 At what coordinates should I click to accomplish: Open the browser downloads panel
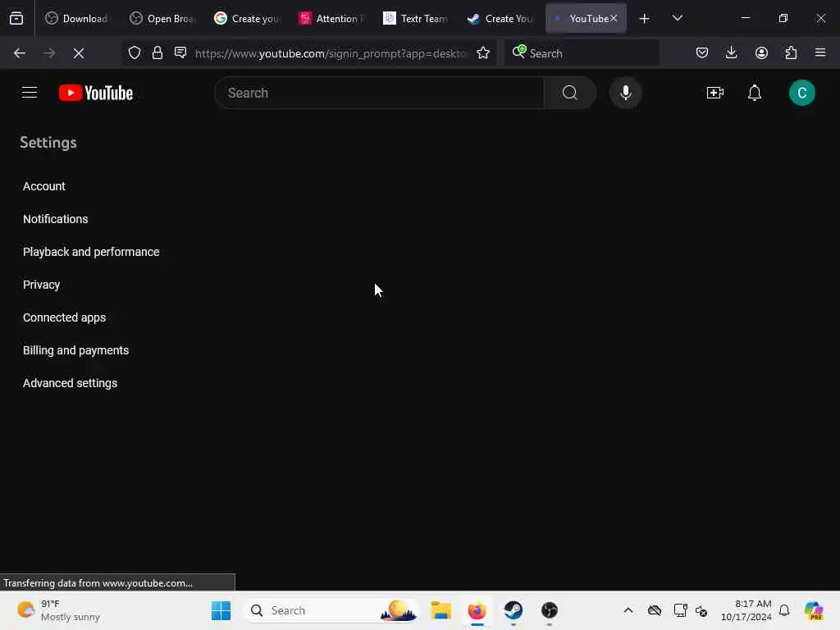point(731,53)
